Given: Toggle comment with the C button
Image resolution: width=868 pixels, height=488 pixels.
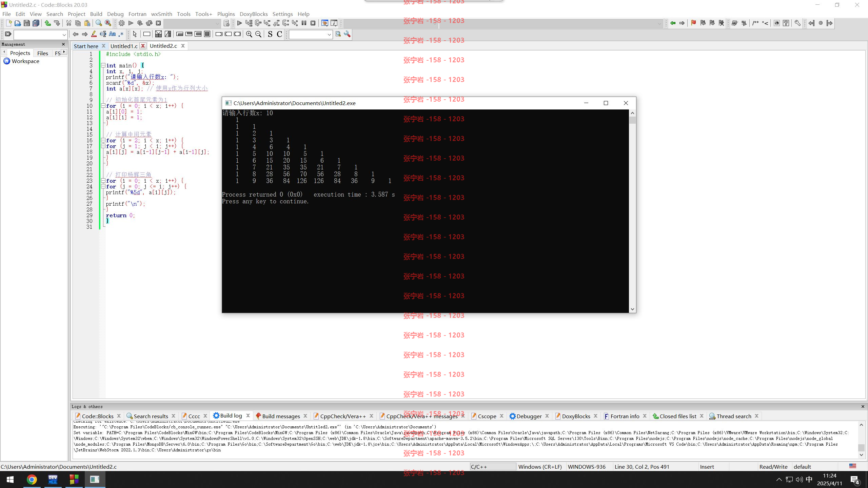Looking at the screenshot, I should point(279,34).
